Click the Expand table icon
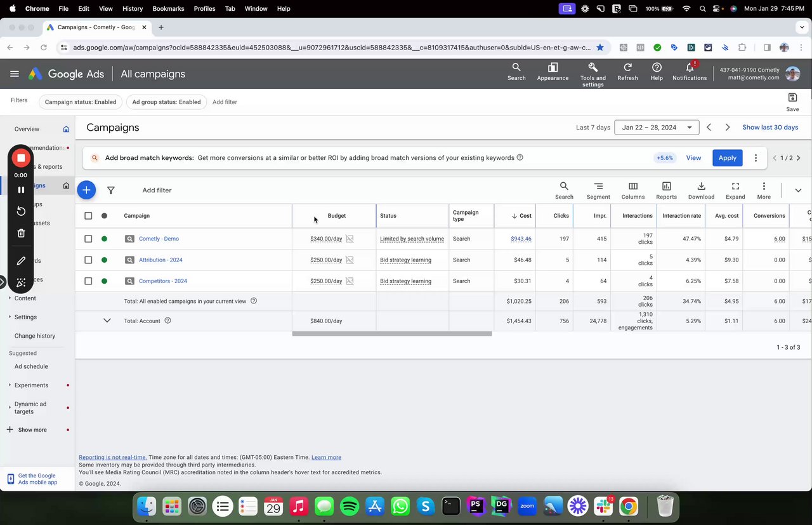 pos(735,190)
